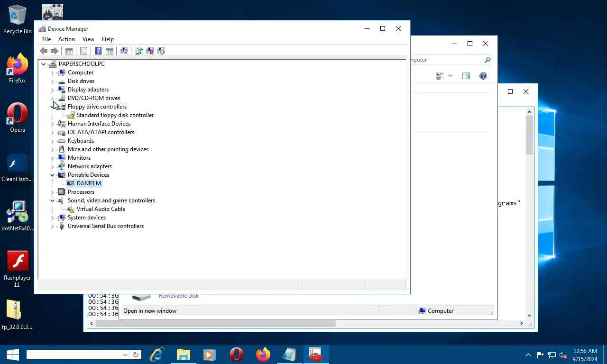607x364 pixels.
Task: Expand the IDE ATA/ATAPI controllers category
Action: click(53, 132)
